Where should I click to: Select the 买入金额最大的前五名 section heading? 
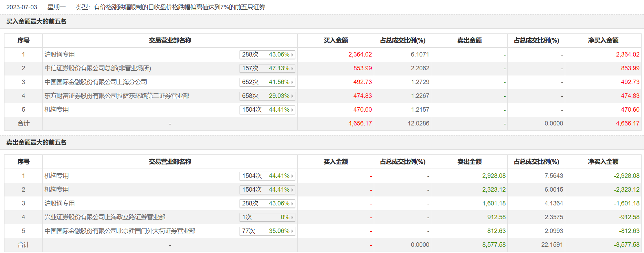coord(36,21)
